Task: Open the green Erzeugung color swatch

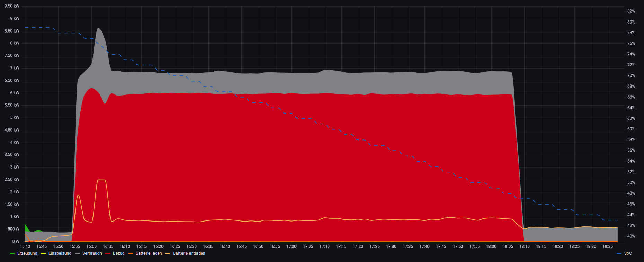Action: pyautogui.click(x=12, y=254)
